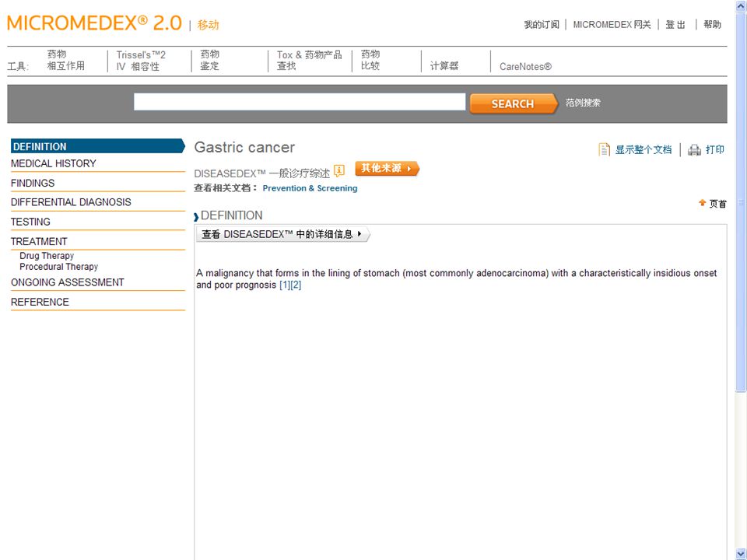Screen dimensions: 747x560
Task: Click 页首 to go to top
Action: pyautogui.click(x=717, y=204)
